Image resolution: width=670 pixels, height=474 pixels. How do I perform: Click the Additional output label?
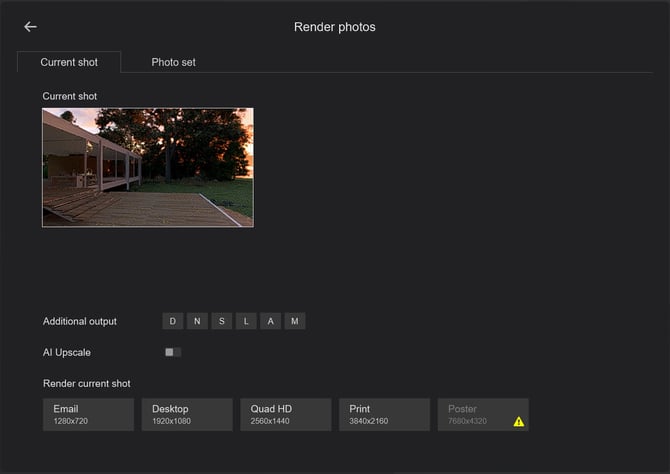pyautogui.click(x=80, y=321)
